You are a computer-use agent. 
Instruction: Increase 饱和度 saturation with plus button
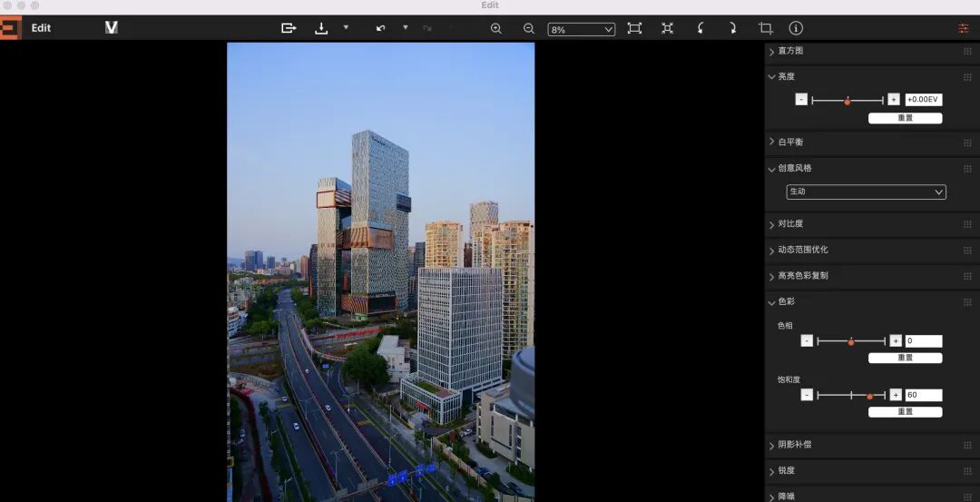tap(896, 395)
